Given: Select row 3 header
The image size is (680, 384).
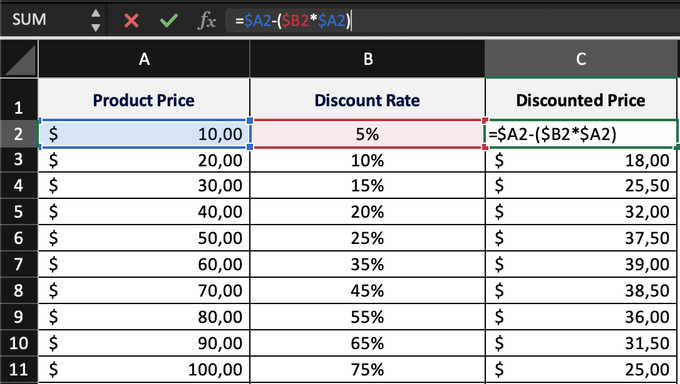Looking at the screenshot, I should [x=19, y=160].
